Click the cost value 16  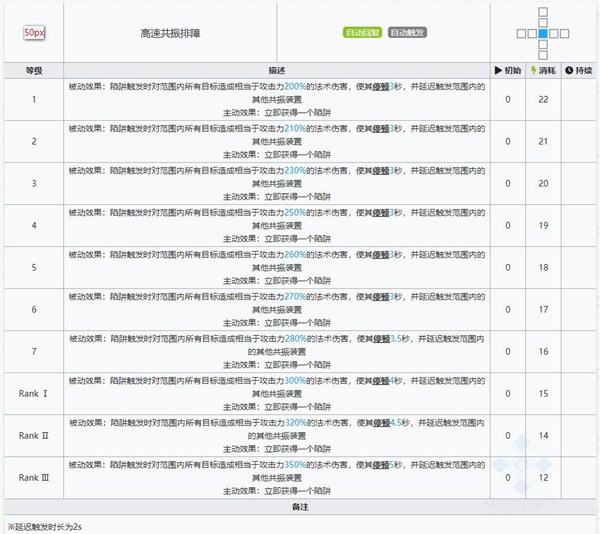(543, 352)
